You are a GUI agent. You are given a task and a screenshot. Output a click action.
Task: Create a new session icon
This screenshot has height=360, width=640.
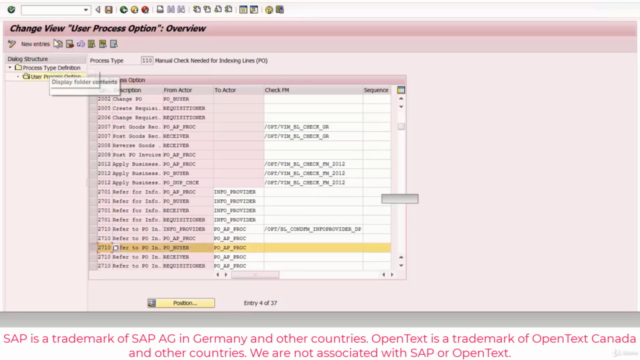pos(243,9)
